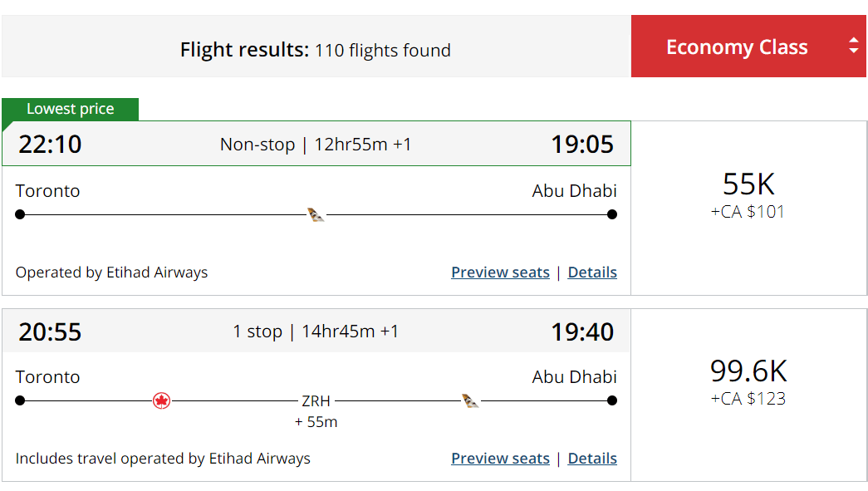Click the green Lowest price badge
Viewport: 868px width, 491px height.
point(71,110)
